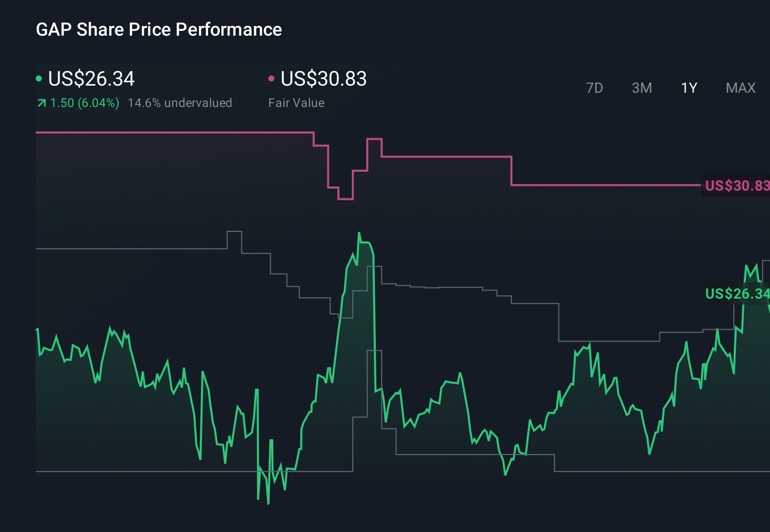Click the Fair Value caption text
This screenshot has width=770, height=532.
(x=296, y=102)
